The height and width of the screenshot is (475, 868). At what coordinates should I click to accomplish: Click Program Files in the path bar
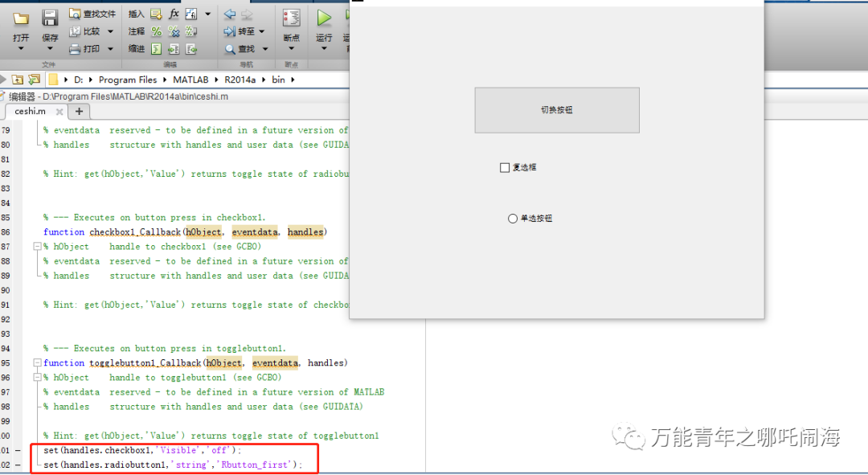point(128,80)
